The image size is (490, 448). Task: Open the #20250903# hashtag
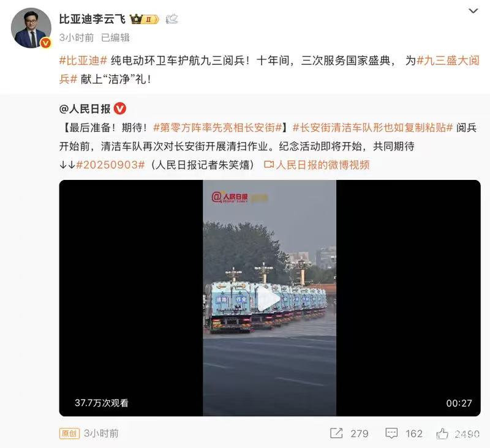111,165
